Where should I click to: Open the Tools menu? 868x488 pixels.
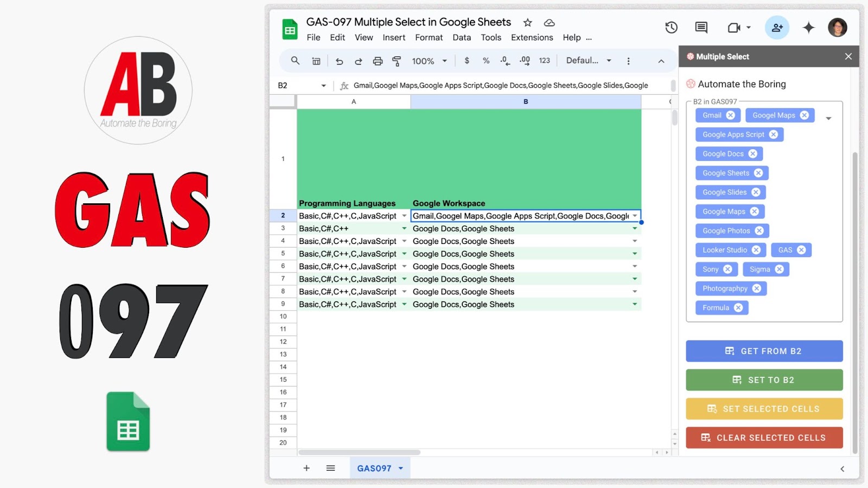click(491, 37)
